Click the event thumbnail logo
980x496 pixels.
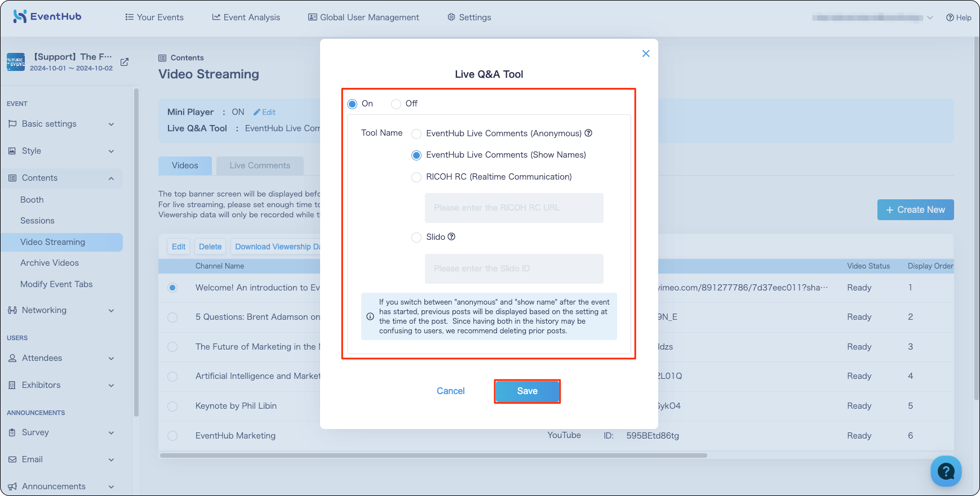[16, 62]
